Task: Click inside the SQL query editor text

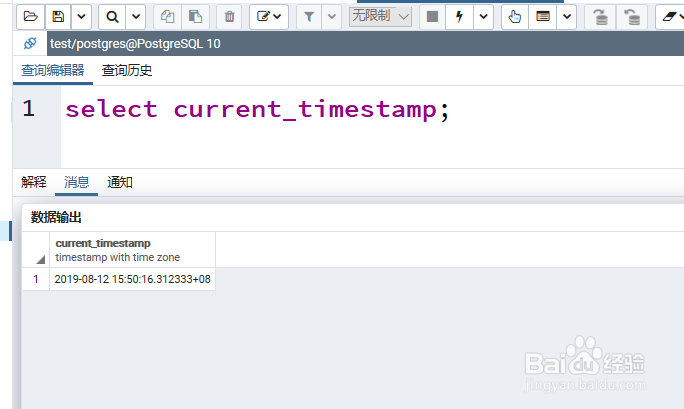Action: pyautogui.click(x=257, y=109)
